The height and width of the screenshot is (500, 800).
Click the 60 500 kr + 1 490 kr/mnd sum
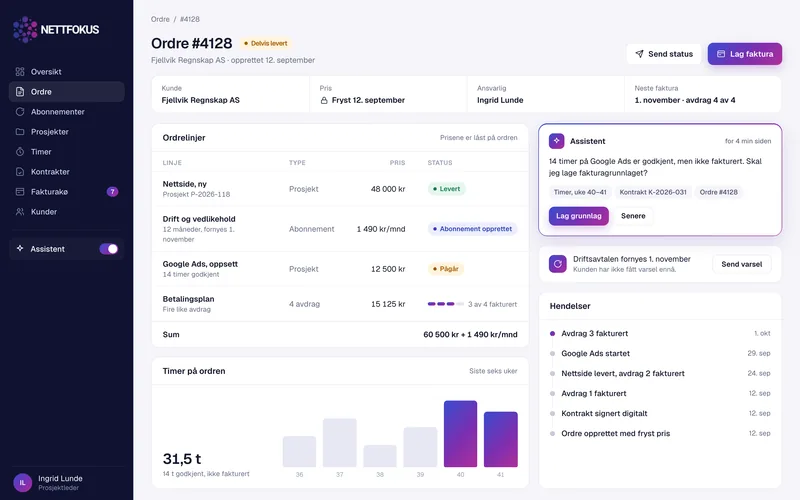[x=470, y=335]
